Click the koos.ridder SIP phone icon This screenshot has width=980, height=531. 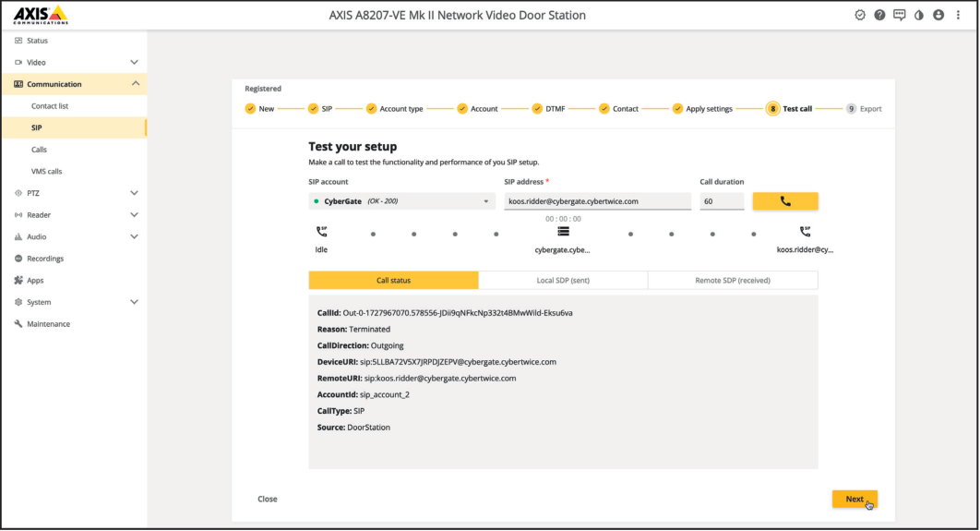click(805, 232)
